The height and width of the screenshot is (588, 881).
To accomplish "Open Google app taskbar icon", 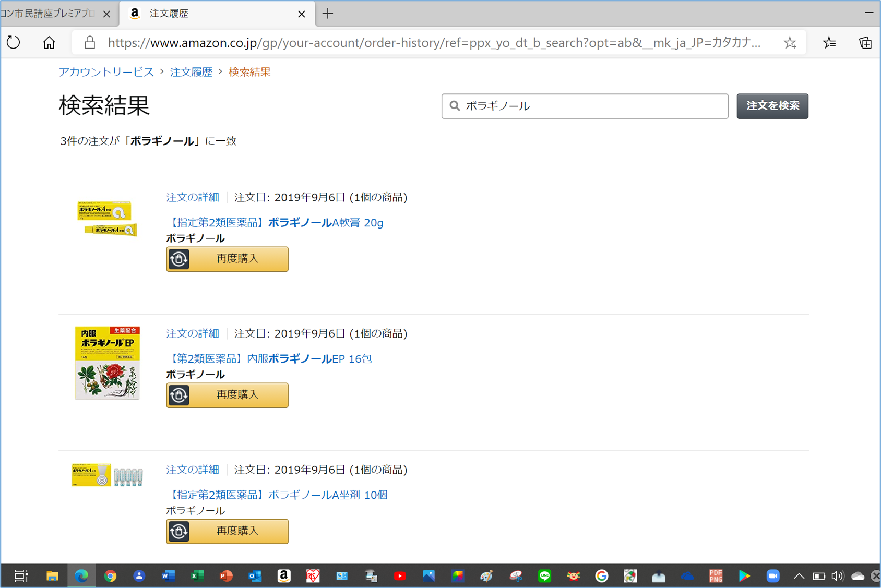I will tap(602, 576).
